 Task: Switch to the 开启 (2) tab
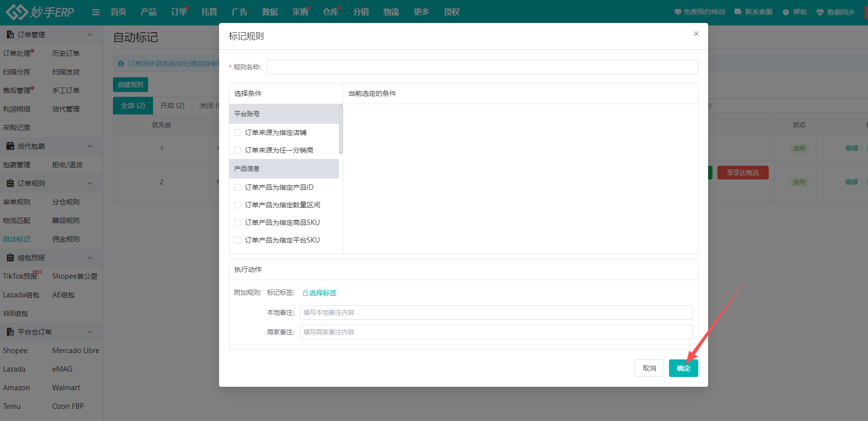point(172,106)
